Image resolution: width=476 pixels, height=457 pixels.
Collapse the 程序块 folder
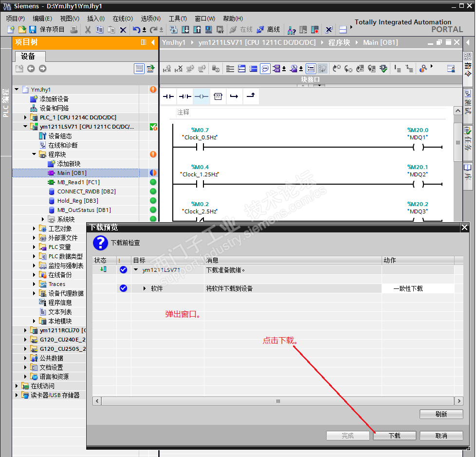coord(34,154)
